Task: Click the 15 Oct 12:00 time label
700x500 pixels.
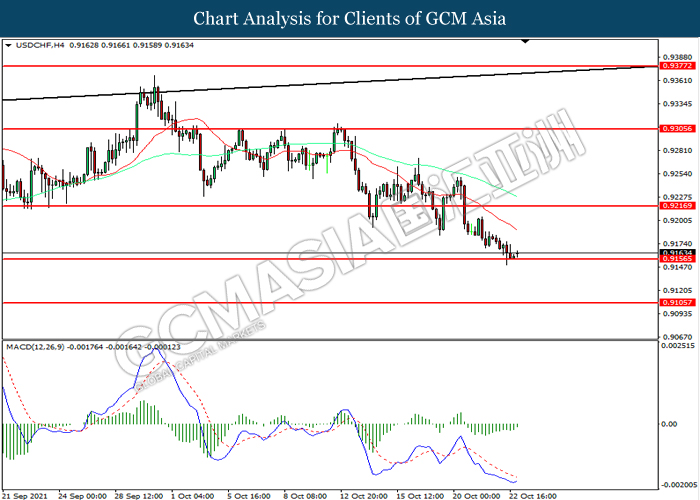Action: point(421,496)
